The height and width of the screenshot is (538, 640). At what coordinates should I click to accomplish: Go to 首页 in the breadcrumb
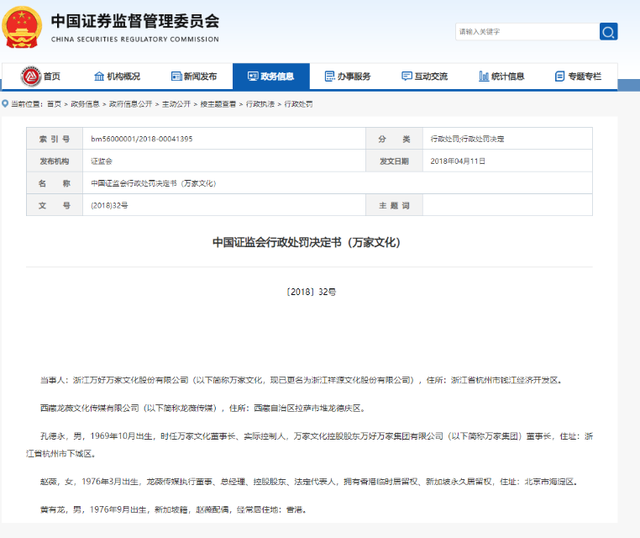point(54,104)
